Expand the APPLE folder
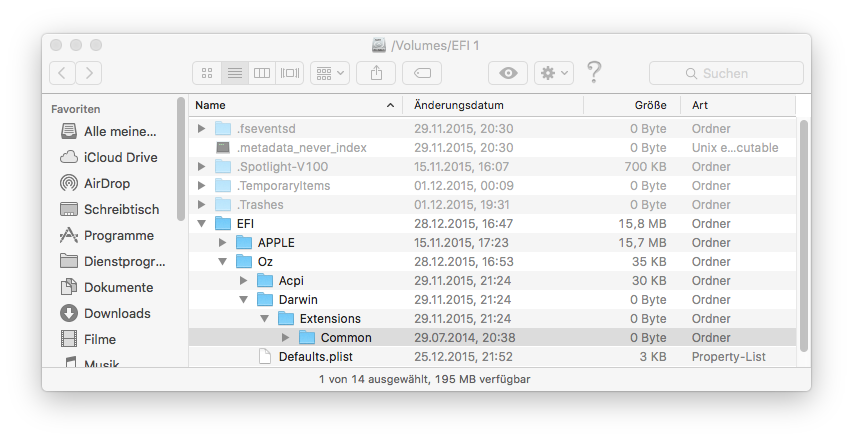This screenshot has height=441, width=853. 223,243
